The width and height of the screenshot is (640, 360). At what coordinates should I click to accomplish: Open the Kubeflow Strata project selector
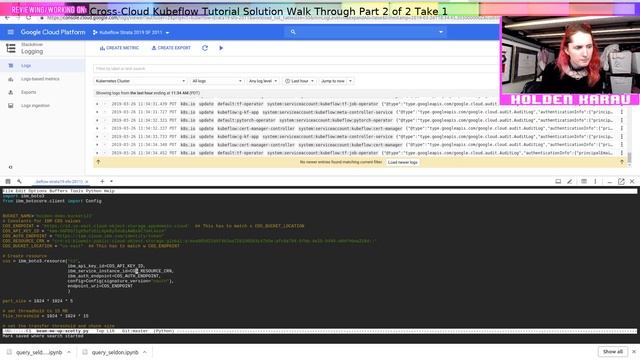[131, 32]
